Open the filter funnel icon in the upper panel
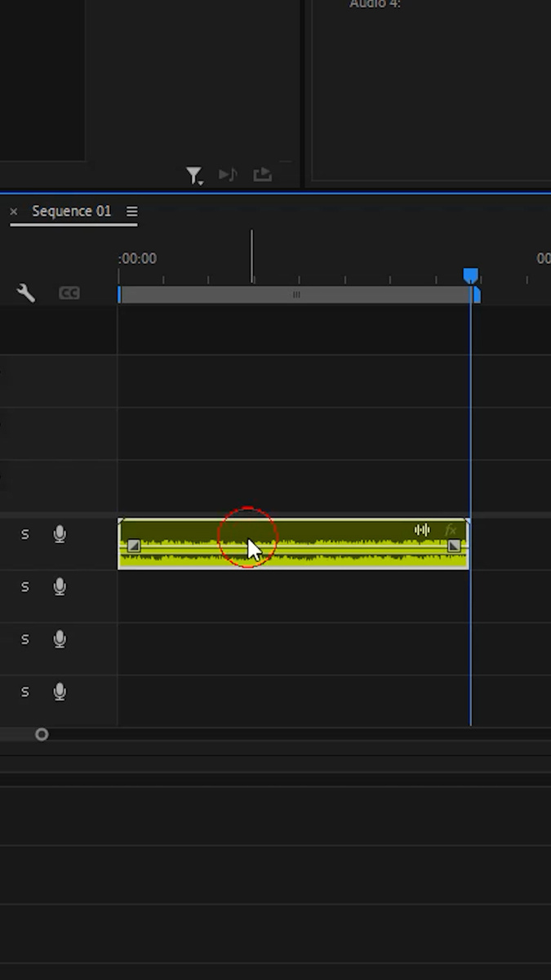Screen dimensions: 551x980 (193, 175)
